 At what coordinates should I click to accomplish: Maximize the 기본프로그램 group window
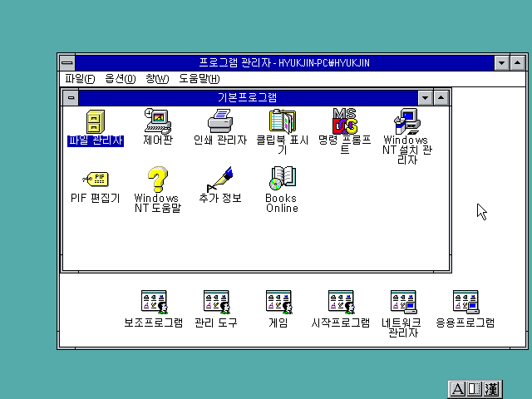(441, 98)
